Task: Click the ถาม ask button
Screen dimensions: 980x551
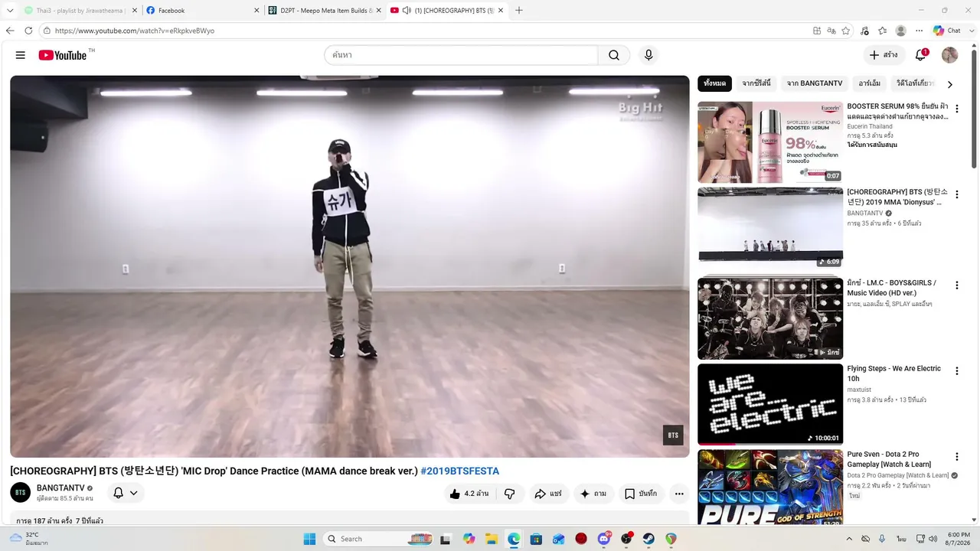Action: [x=593, y=494]
